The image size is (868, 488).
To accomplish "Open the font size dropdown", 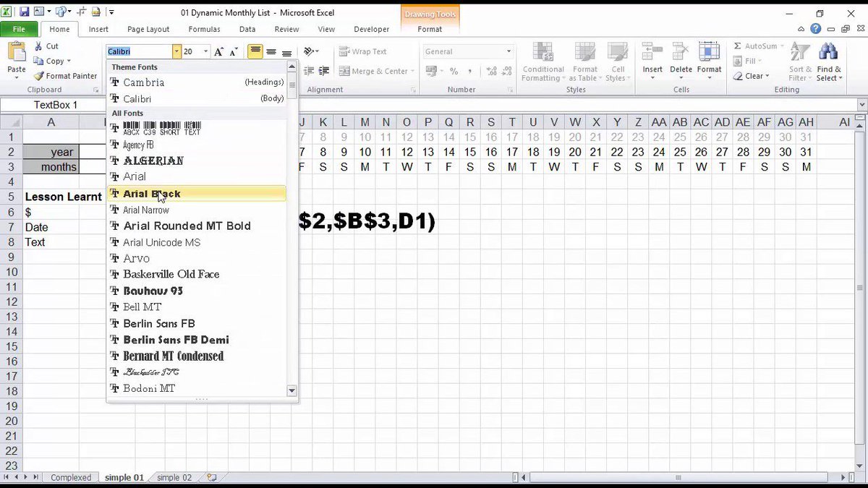I will pos(206,52).
